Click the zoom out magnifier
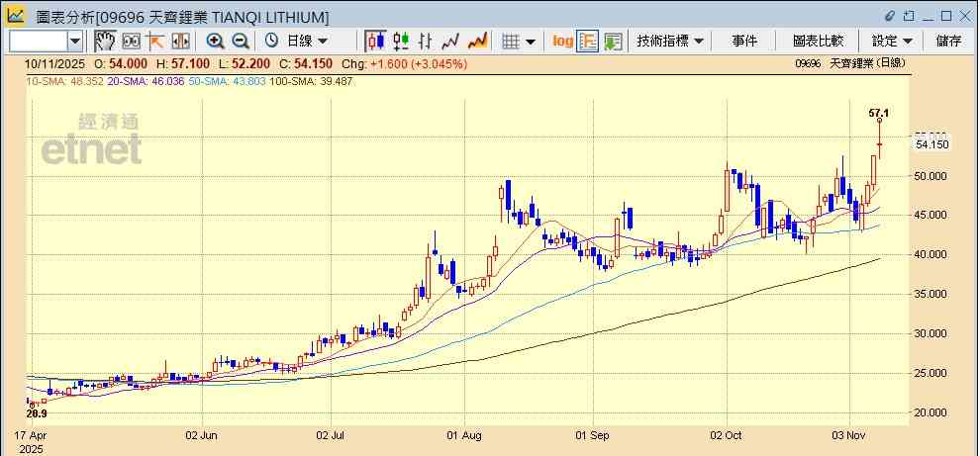The height and width of the screenshot is (456, 980). pyautogui.click(x=240, y=41)
